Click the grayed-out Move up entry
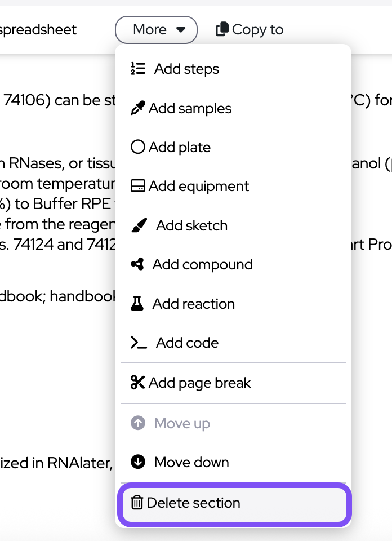The image size is (392, 541). [x=182, y=423]
